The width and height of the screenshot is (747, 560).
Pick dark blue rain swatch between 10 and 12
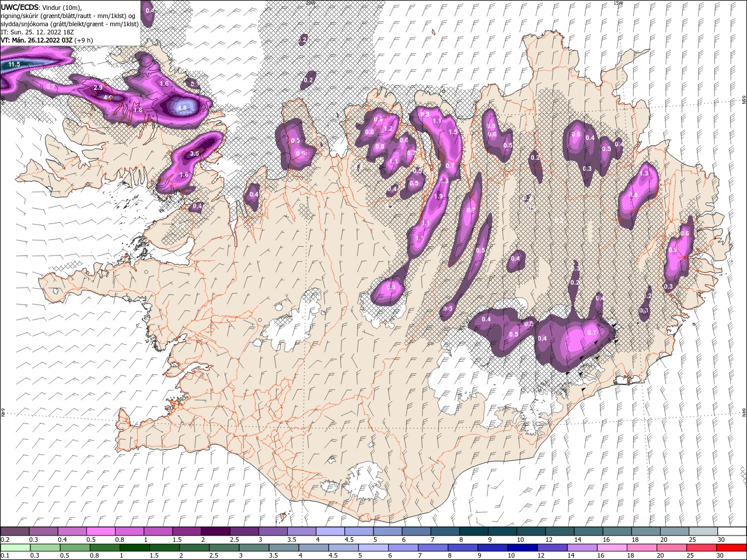pyautogui.click(x=522, y=548)
